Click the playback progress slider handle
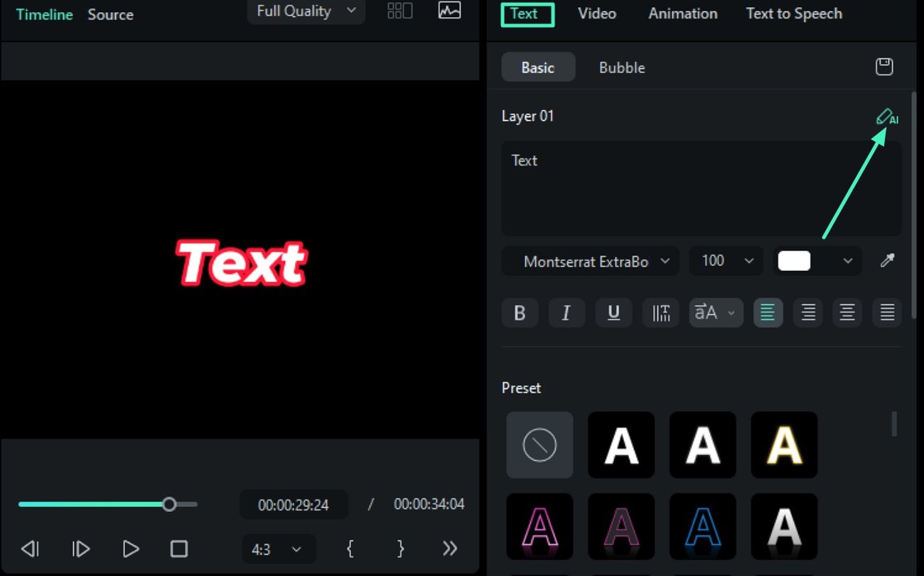 click(169, 504)
